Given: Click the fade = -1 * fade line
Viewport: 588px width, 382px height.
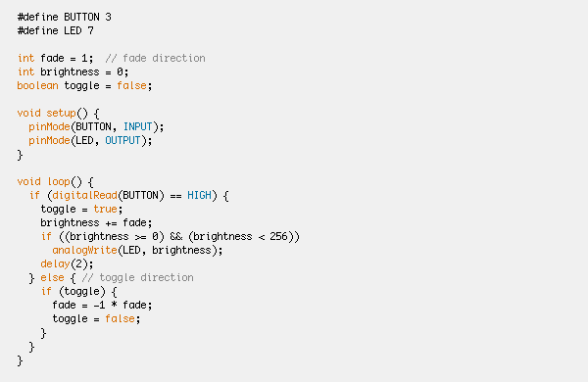Looking at the screenshot, I should (x=102, y=306).
